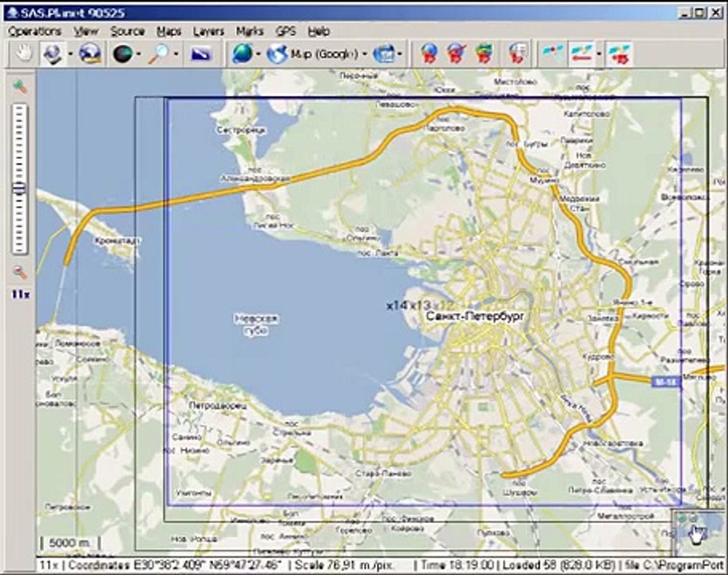
Task: Click the GPS satellite connect icon
Action: click(x=552, y=54)
